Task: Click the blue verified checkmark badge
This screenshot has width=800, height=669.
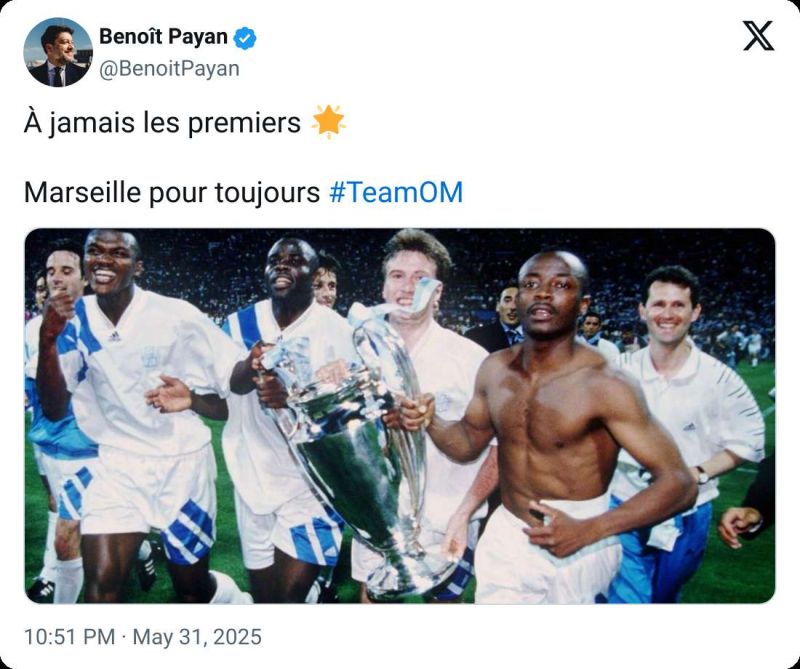Action: tap(245, 38)
